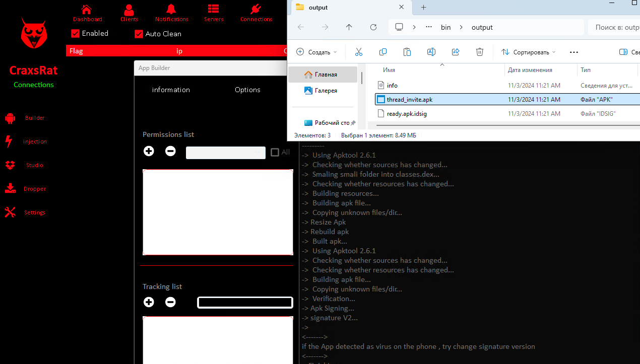Screen dimensions: 640x364
Task: Click the Settings wrench icon in sidebar
Action: tap(10, 212)
